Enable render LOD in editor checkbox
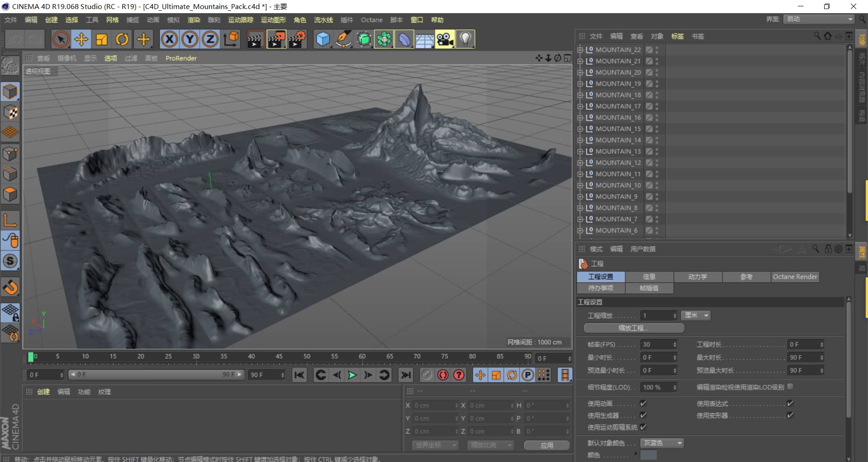The height and width of the screenshot is (462, 868). 790,387
